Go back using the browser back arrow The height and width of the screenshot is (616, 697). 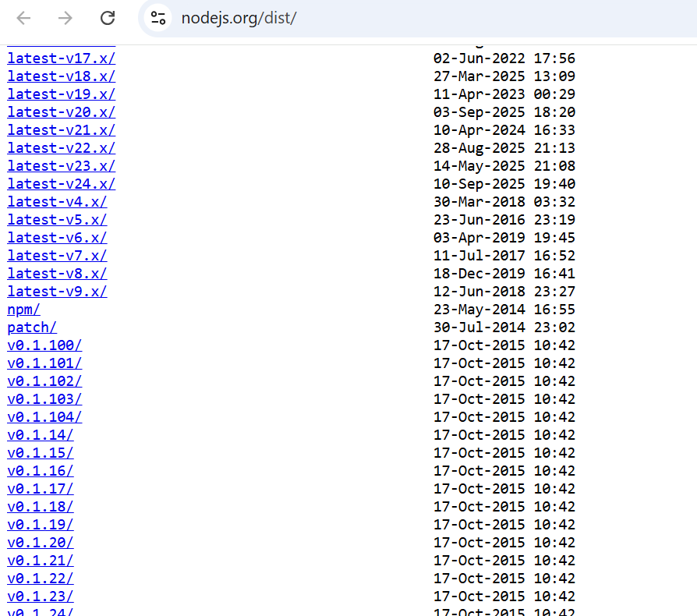pos(23,18)
